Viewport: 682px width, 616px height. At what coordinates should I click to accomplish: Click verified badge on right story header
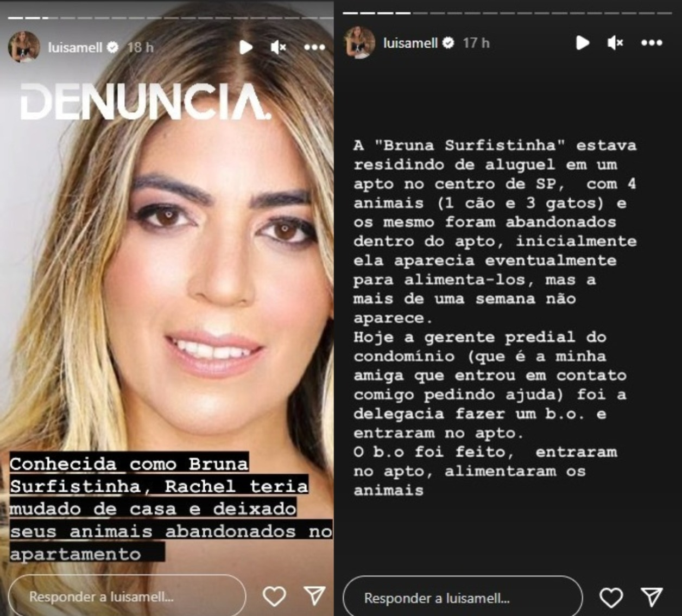448,43
